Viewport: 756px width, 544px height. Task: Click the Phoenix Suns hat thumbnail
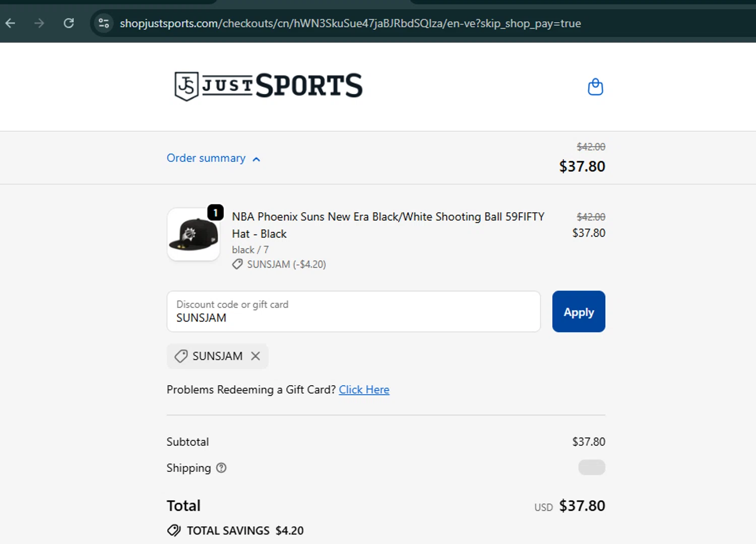(x=194, y=234)
